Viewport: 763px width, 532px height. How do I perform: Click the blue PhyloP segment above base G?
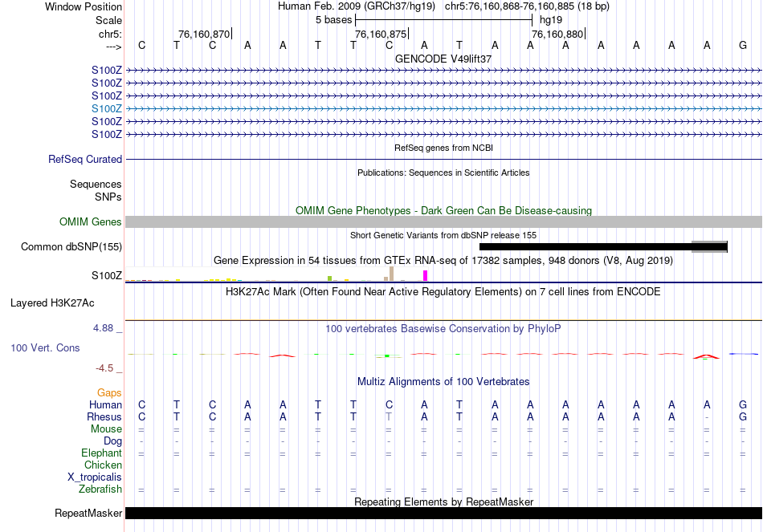[744, 354]
